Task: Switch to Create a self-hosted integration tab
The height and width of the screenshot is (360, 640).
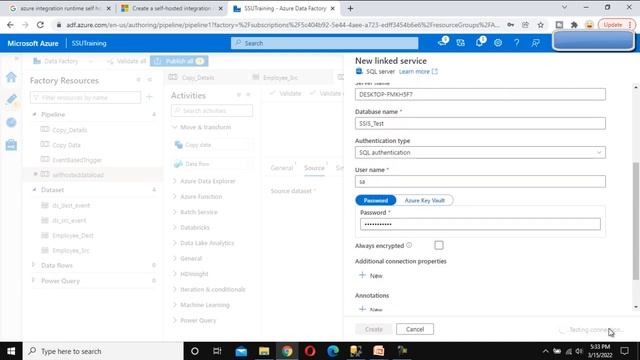Action: click(x=171, y=8)
